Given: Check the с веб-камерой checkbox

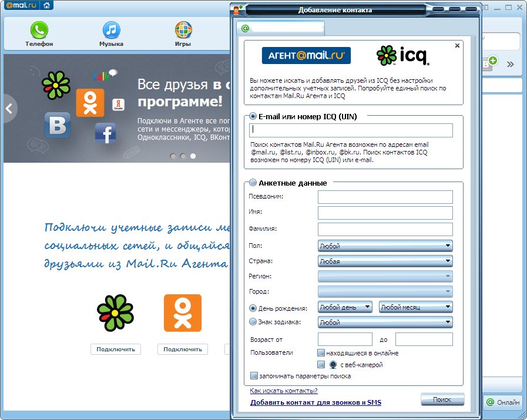Looking at the screenshot, I should coord(321,365).
